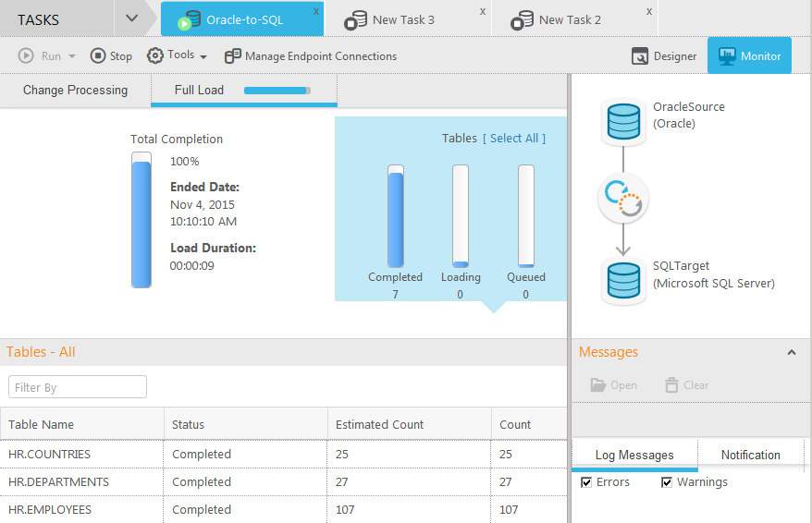Switch to Designer view
812x523 pixels.
coord(664,56)
